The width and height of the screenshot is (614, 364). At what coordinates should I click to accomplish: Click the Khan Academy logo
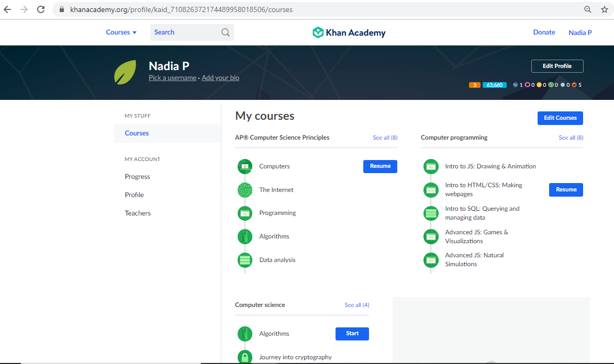[x=349, y=32]
